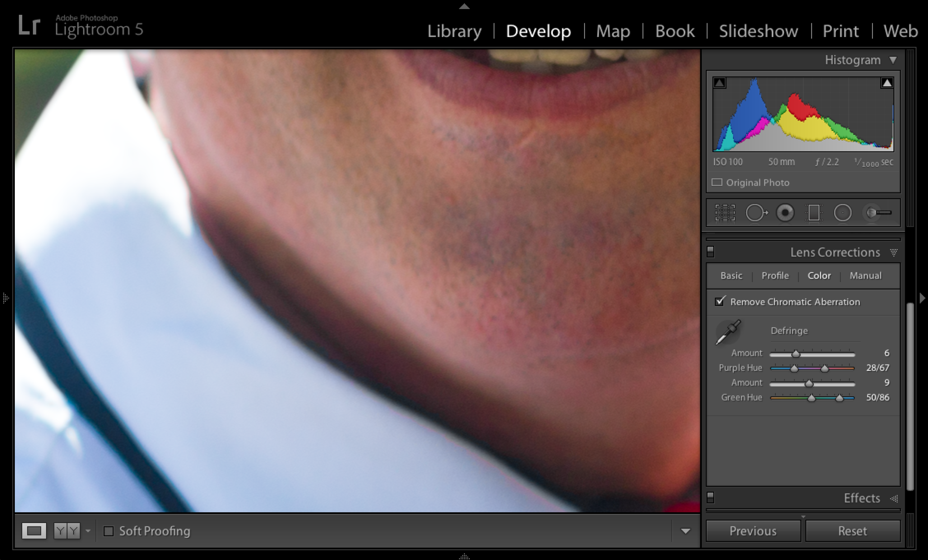Reset all develop adjustments

[853, 531]
